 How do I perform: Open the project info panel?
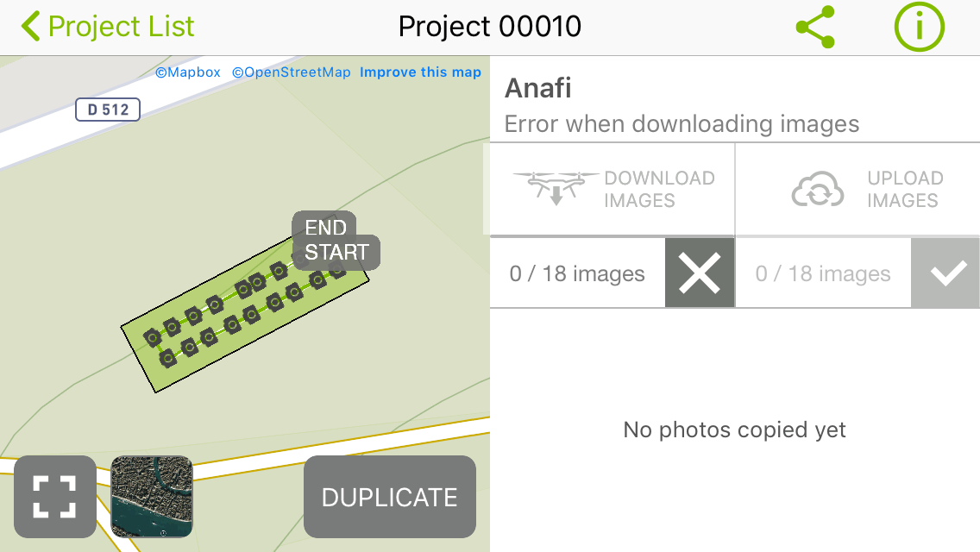click(x=919, y=27)
